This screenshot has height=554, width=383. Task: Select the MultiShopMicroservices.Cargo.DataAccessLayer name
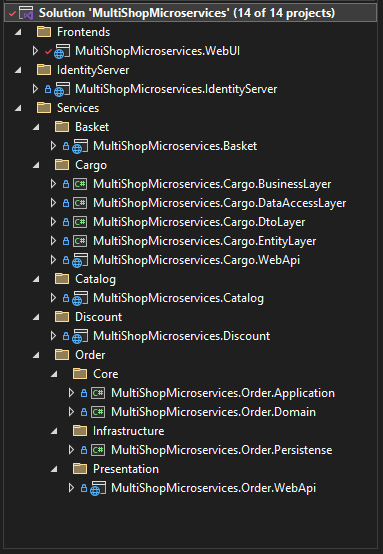219,203
